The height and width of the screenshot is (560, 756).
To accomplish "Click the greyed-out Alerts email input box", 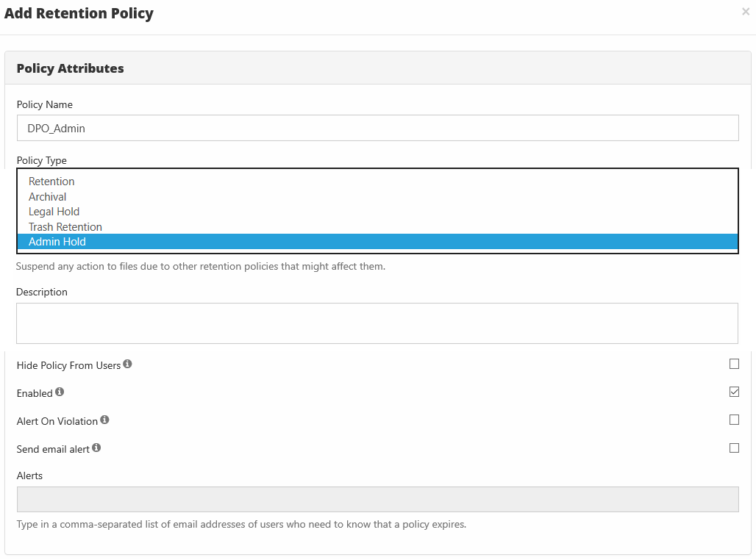I will 377,499.
